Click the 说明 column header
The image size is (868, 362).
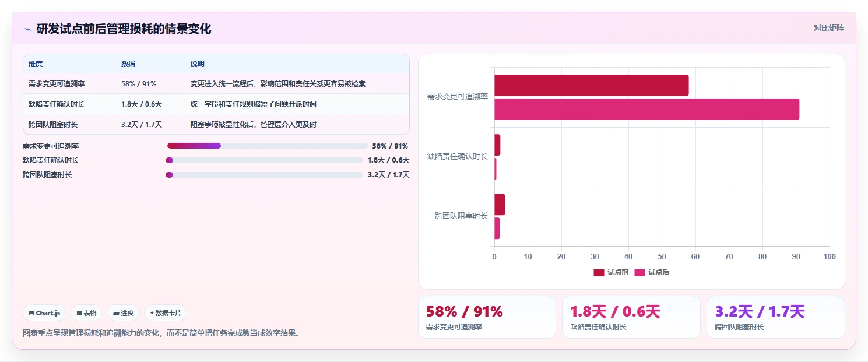[x=198, y=64]
